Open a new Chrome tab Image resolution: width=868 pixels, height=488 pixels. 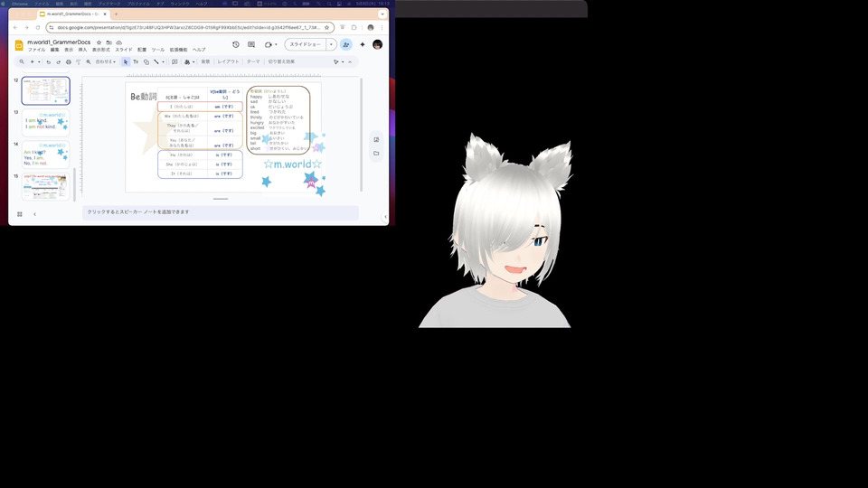116,14
